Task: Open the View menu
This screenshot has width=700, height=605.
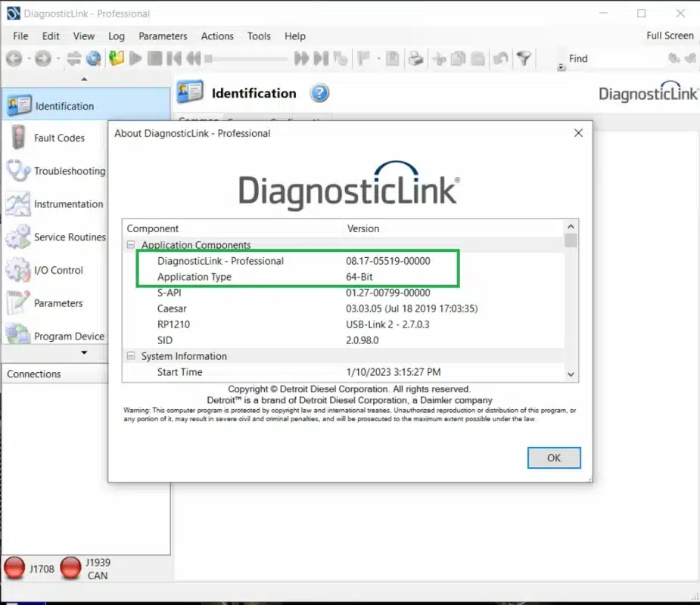Action: [x=83, y=36]
